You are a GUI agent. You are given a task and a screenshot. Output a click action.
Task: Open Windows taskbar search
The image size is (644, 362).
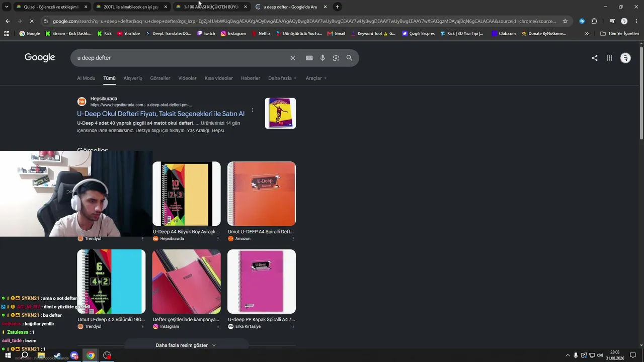click(x=24, y=355)
